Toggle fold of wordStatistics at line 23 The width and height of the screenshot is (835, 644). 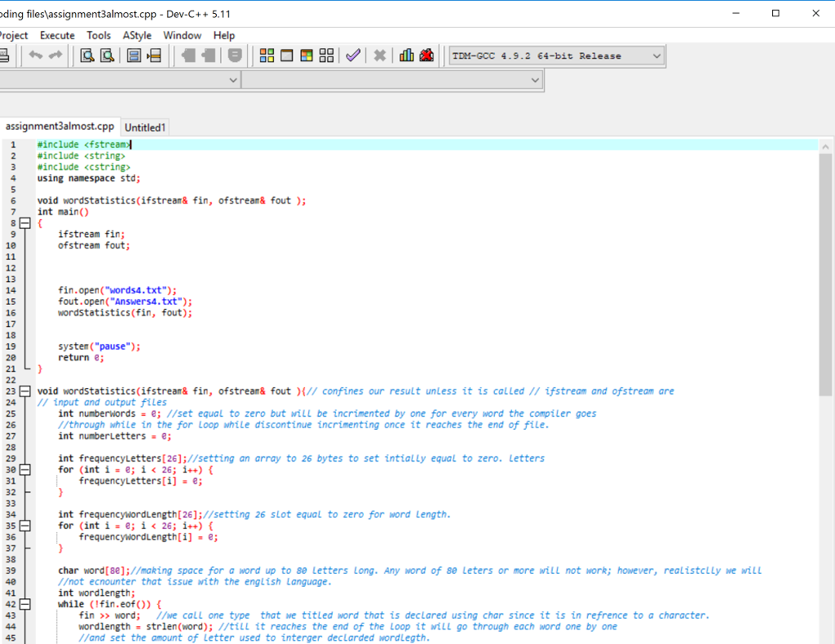(24, 391)
